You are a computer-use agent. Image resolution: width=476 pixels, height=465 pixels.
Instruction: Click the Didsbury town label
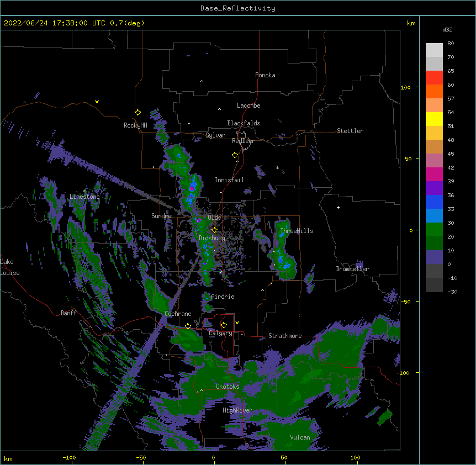tap(212, 238)
